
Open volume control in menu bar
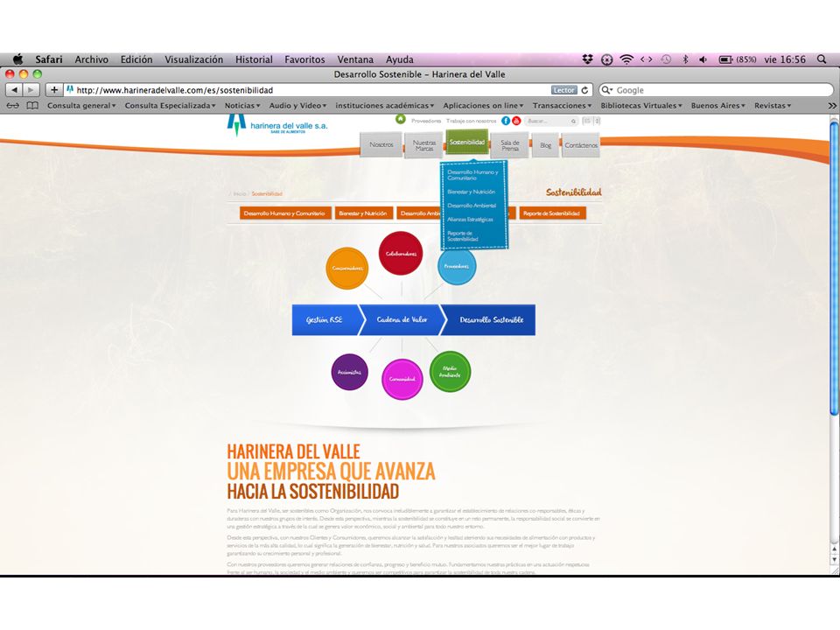click(x=703, y=59)
